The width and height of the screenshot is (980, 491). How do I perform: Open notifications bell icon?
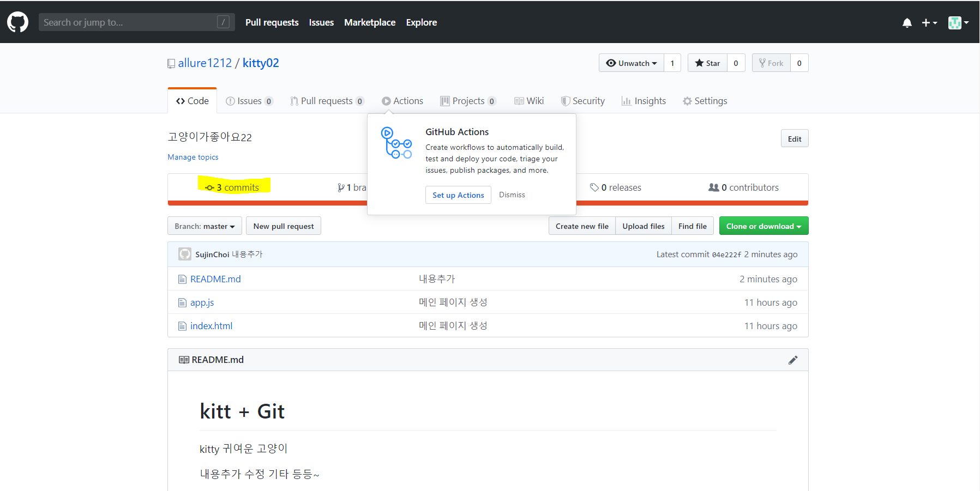(907, 23)
